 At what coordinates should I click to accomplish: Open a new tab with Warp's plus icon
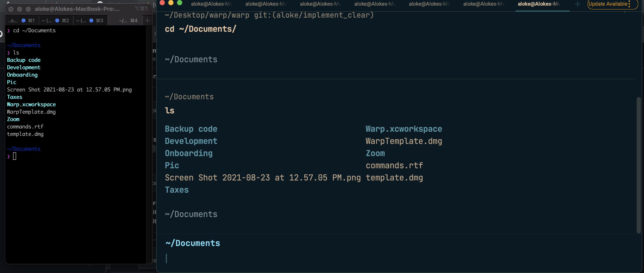(577, 4)
